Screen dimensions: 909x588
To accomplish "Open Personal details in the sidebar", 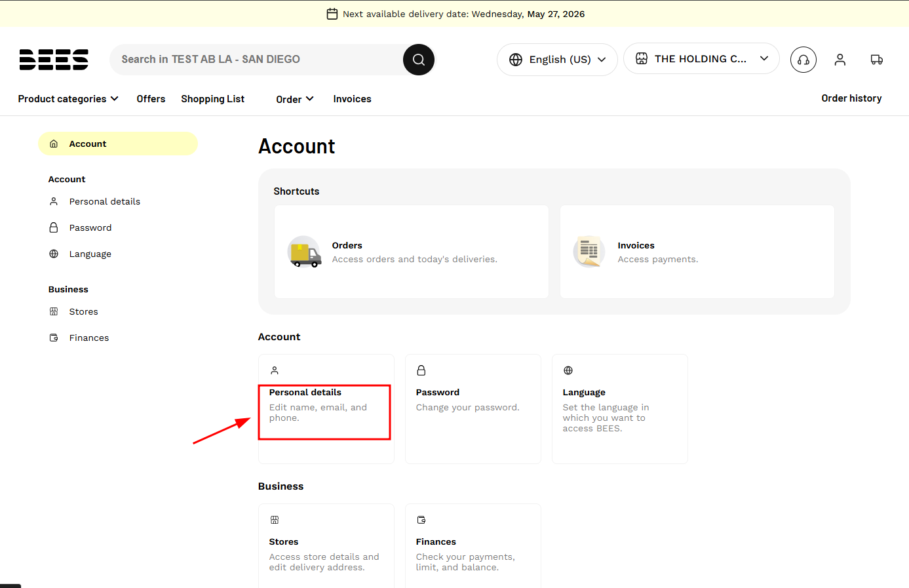I will (105, 201).
